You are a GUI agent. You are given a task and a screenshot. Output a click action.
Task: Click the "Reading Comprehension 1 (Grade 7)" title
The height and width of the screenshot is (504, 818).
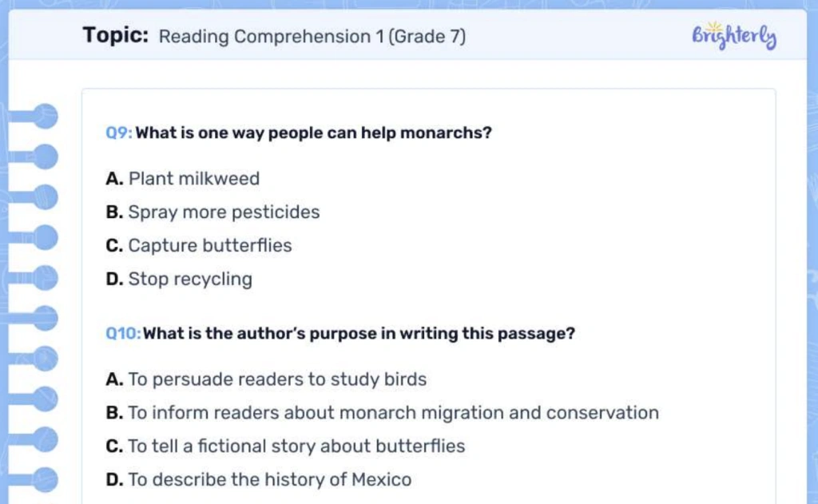point(312,37)
